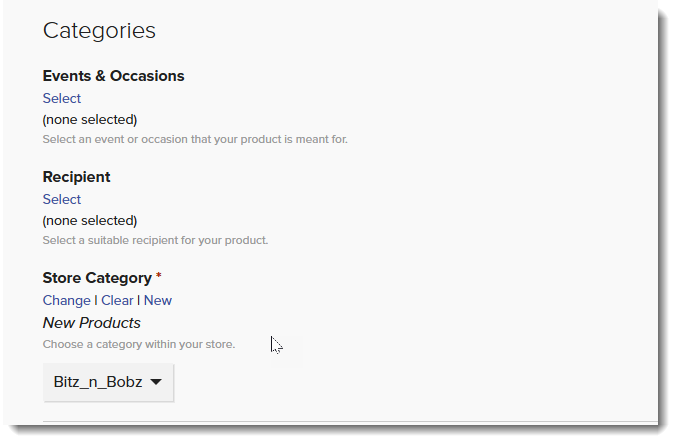Click the New Products category text
Image resolution: width=677 pixels, height=444 pixels.
(92, 323)
